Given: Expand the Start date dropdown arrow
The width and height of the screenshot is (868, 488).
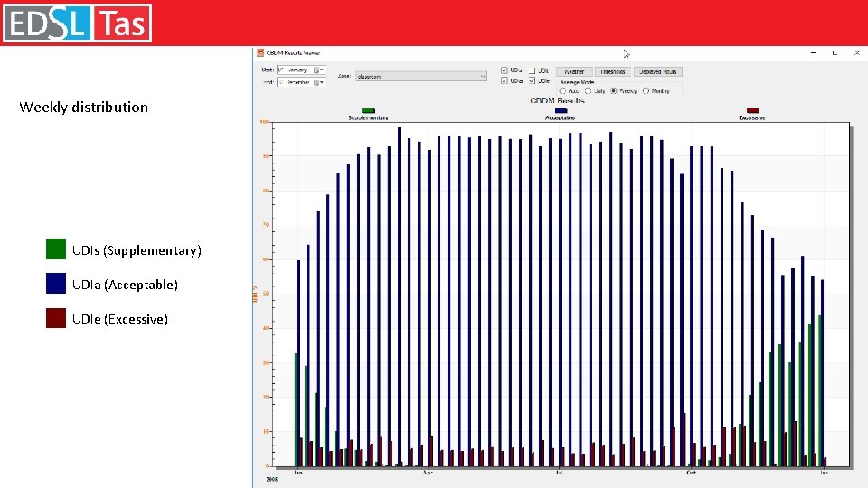Looking at the screenshot, I should (x=322, y=70).
